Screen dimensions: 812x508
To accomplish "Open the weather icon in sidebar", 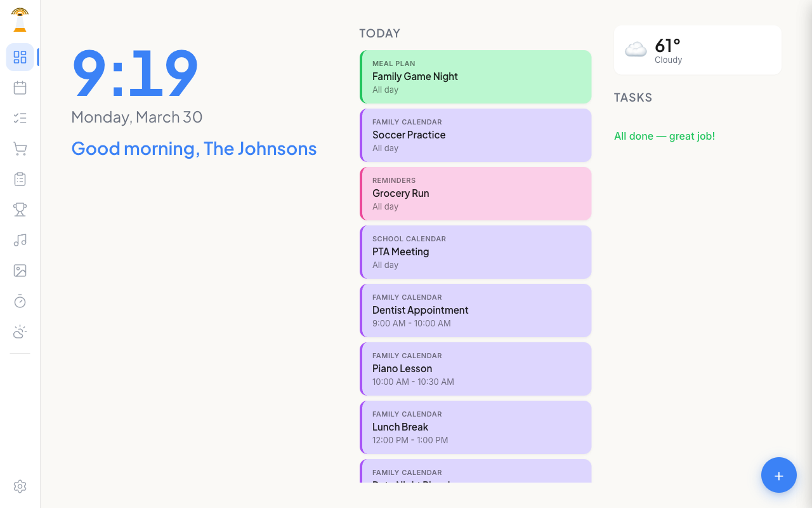I will coord(20,331).
